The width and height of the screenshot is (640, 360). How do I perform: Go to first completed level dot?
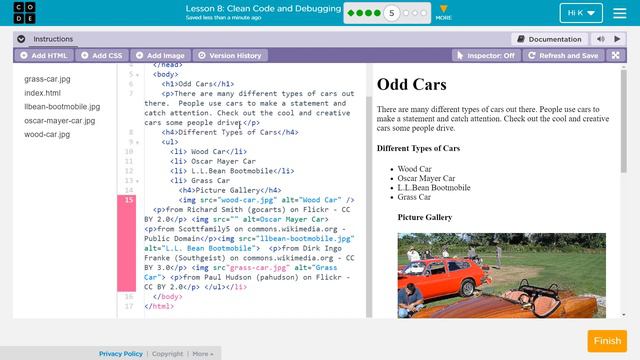pos(350,13)
